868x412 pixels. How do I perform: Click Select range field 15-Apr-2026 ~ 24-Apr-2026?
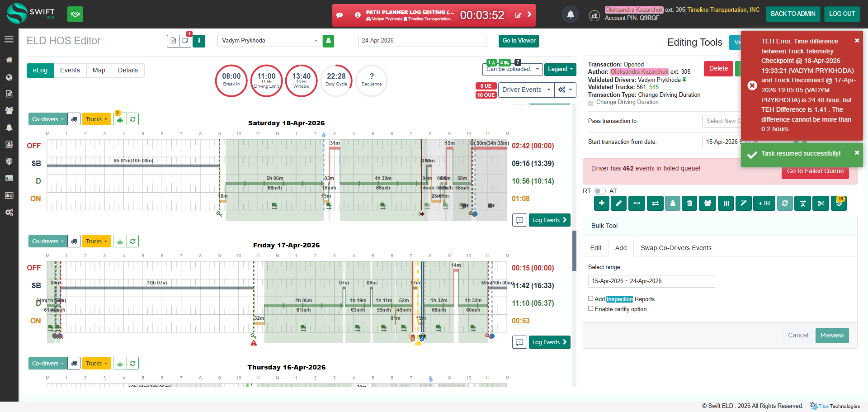651,281
